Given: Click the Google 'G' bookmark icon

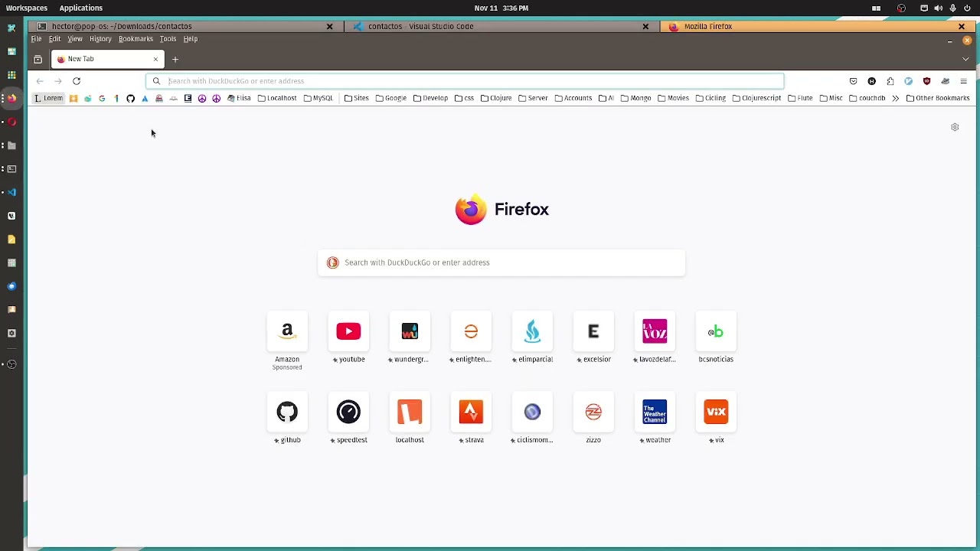Looking at the screenshot, I should [x=102, y=98].
